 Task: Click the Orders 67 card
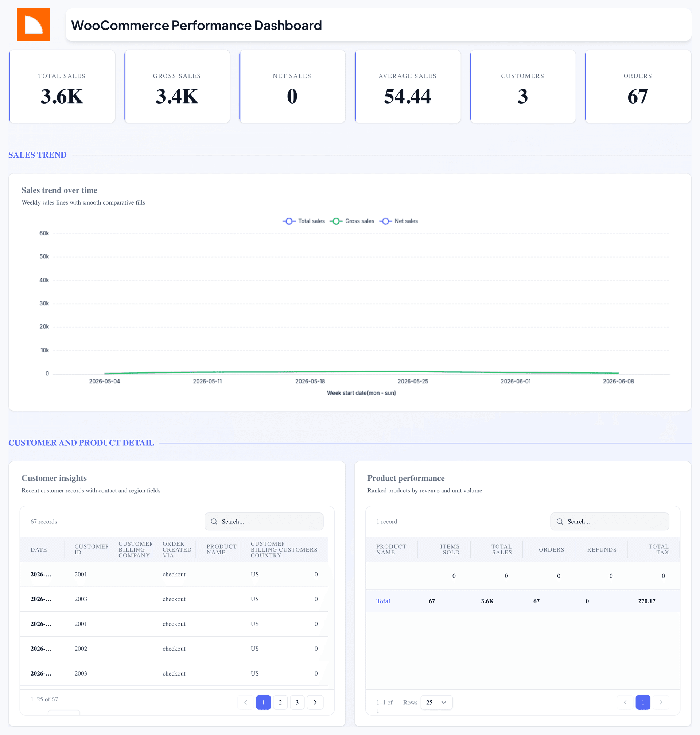point(638,86)
